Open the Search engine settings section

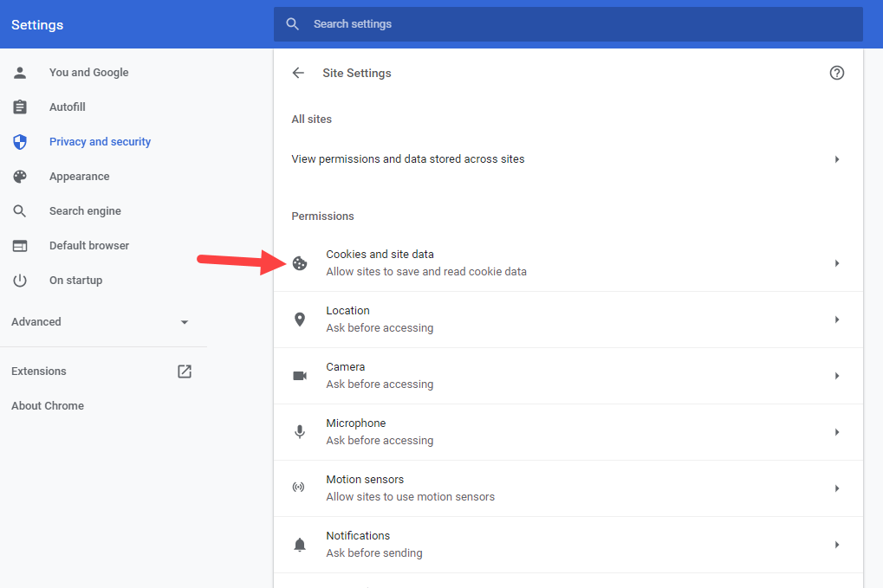pos(85,210)
